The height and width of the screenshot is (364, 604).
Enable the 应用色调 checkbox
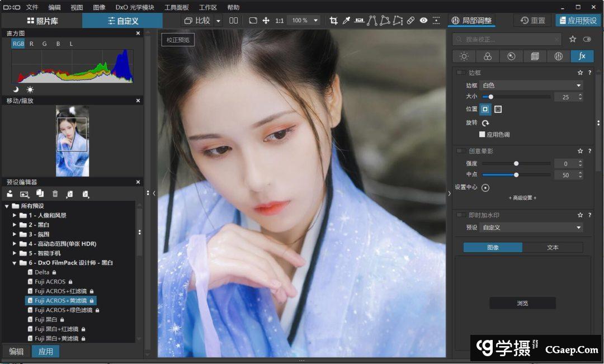tap(482, 135)
